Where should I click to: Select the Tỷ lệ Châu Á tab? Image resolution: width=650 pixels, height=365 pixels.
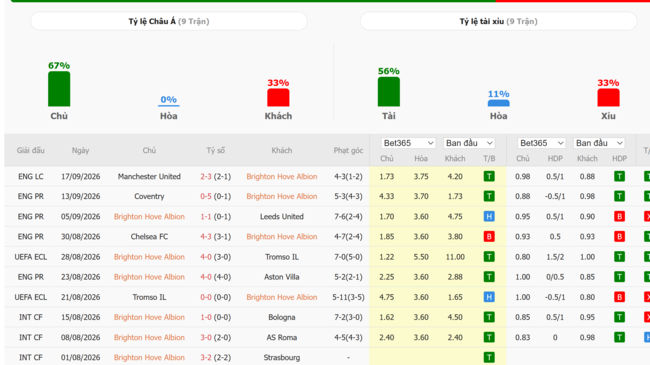click(169, 21)
